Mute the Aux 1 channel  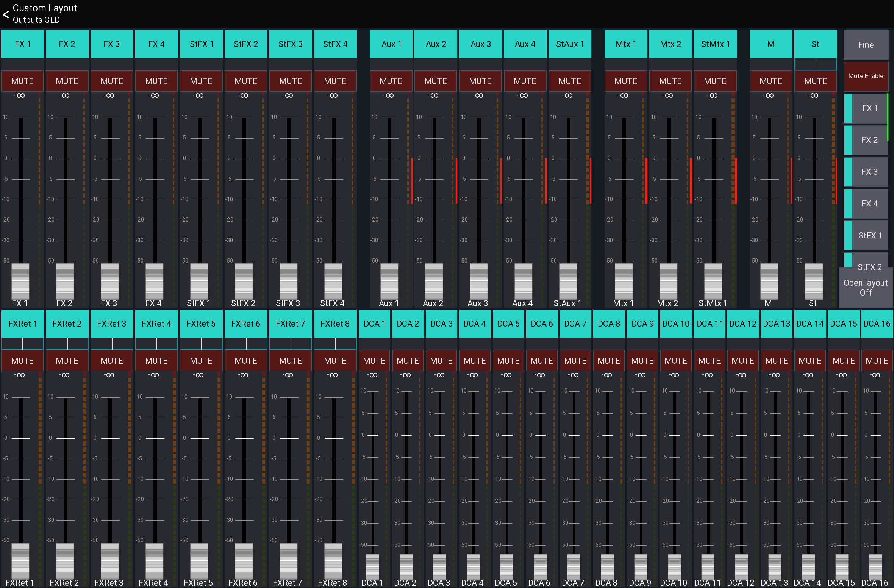[x=391, y=81]
